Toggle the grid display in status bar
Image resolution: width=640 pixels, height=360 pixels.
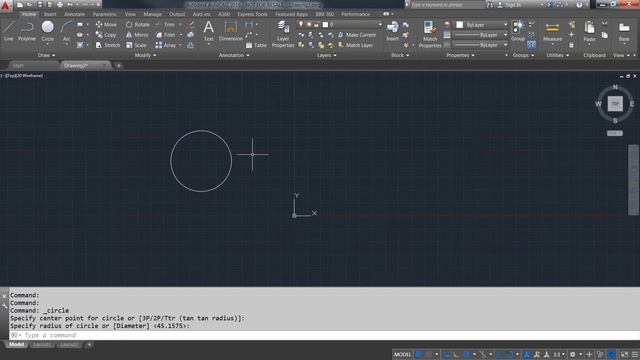(418, 354)
